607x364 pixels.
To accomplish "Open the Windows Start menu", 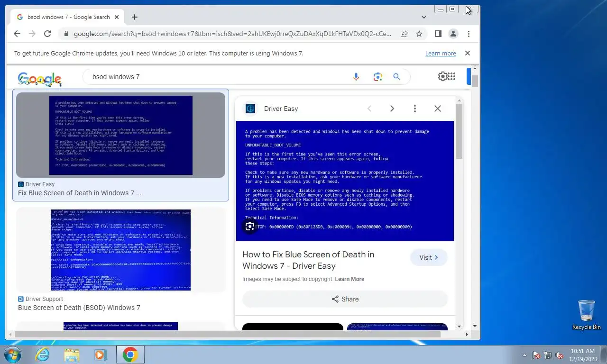I will [12, 355].
